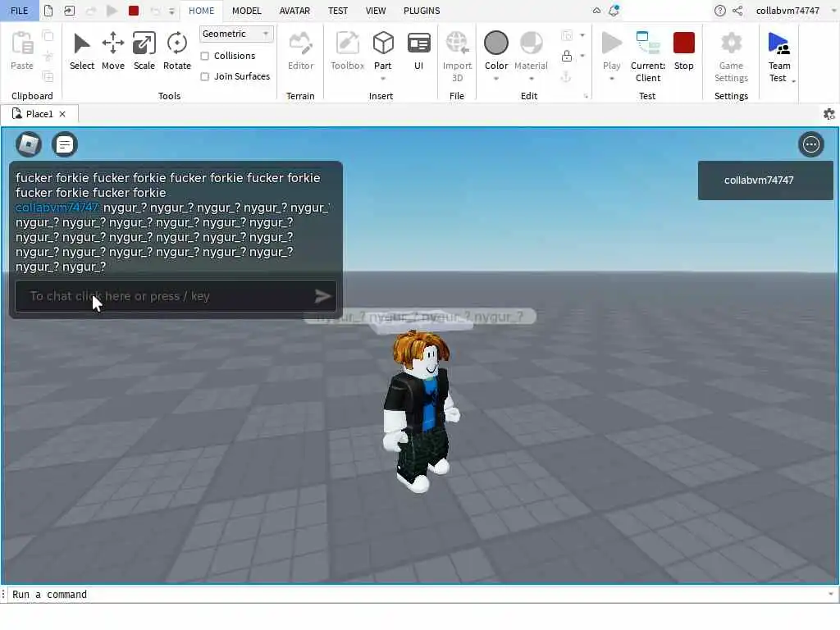Toggle the chat window icon
The height and width of the screenshot is (630, 840).
pos(65,144)
